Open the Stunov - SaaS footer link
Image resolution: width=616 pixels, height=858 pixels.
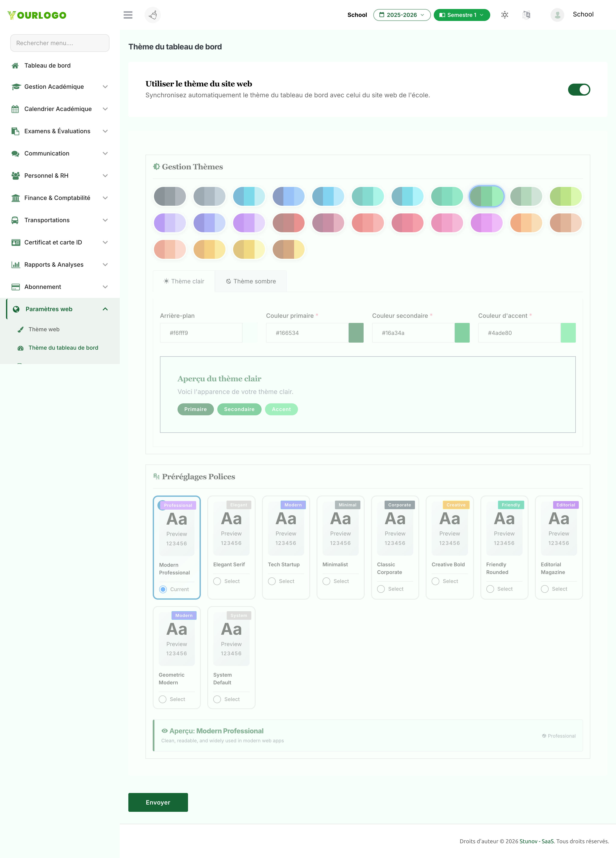537,841
